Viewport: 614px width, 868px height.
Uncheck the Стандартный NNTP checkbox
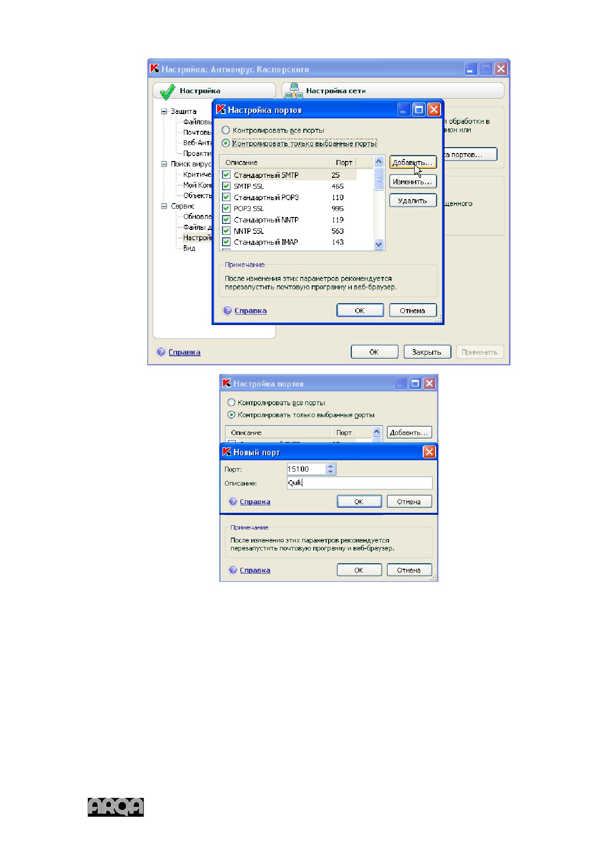(x=226, y=219)
